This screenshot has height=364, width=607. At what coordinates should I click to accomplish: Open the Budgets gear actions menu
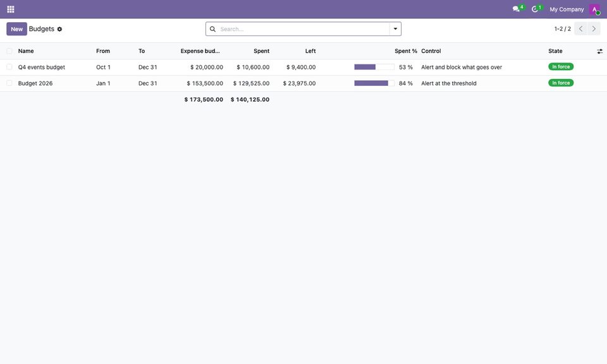click(x=59, y=29)
